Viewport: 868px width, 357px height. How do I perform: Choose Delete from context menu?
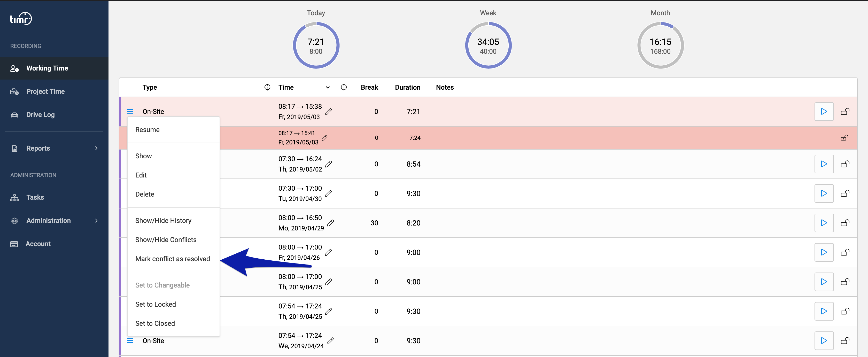(174, 195)
